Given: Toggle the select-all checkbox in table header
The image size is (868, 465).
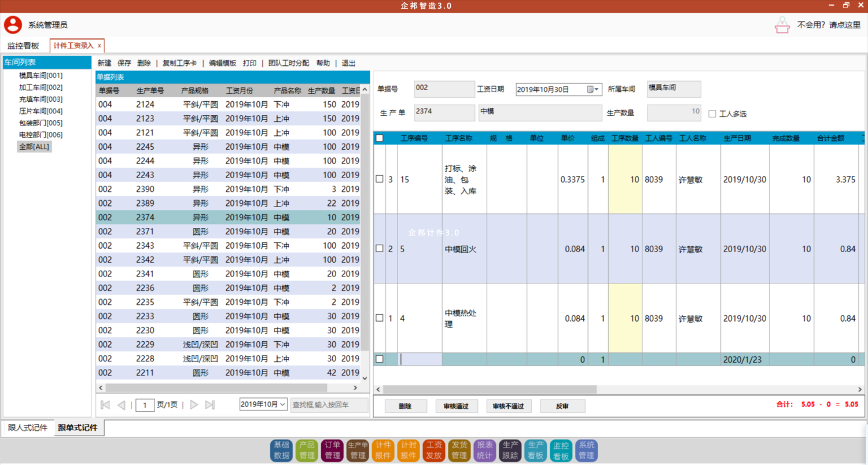Looking at the screenshot, I should (380, 138).
